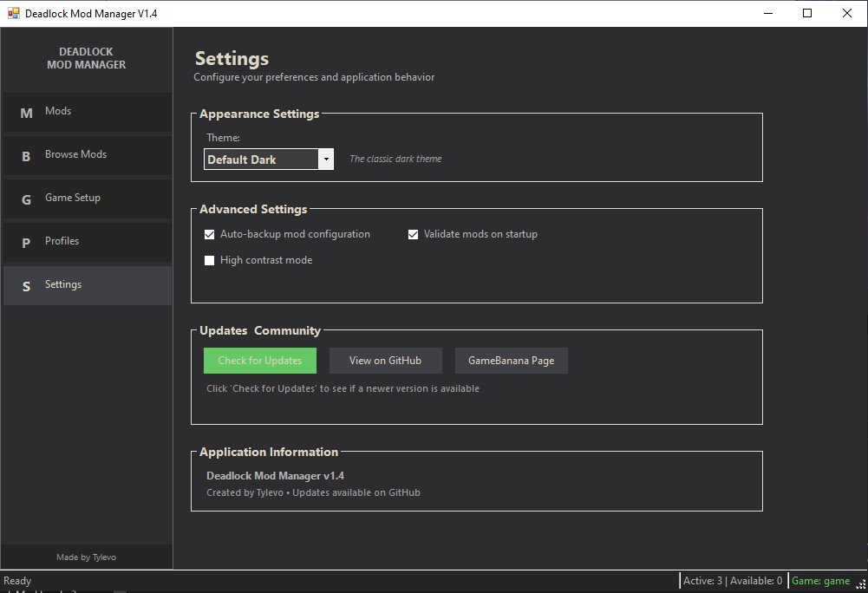Visit the GameBanana Page
This screenshot has width=868, height=593.
click(511, 361)
